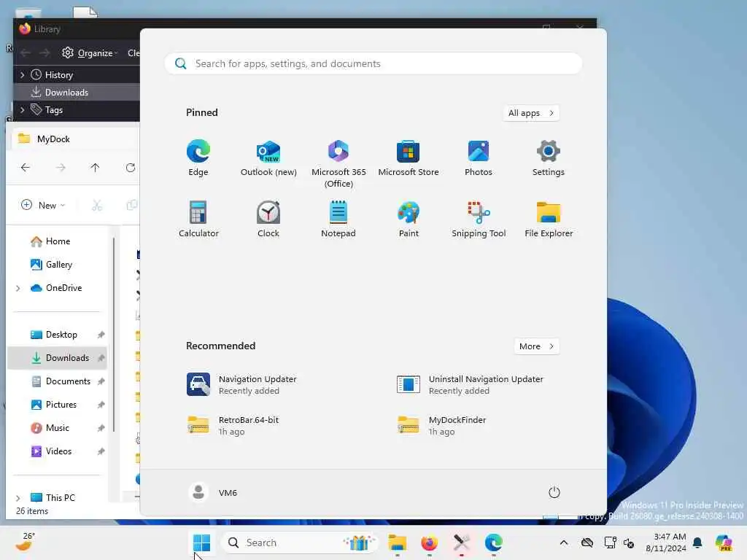Viewport: 747px width, 560px height.
Task: Show More recommended items
Action: [536, 346]
